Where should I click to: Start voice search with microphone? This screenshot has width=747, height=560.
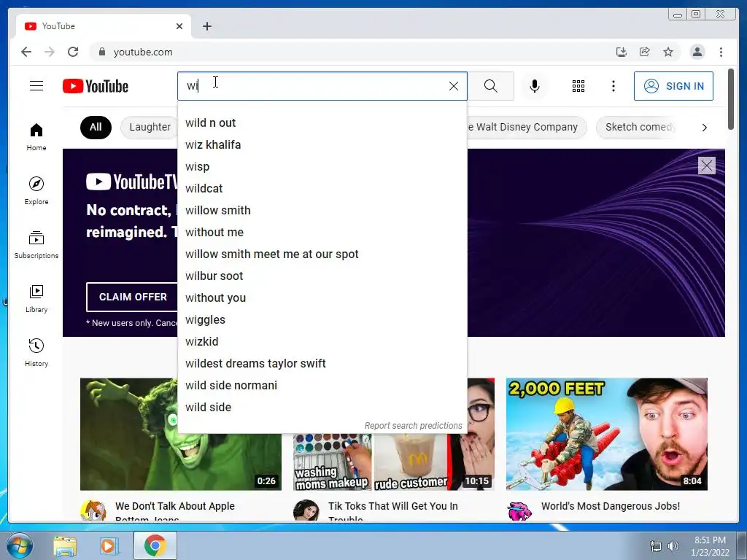pos(535,86)
